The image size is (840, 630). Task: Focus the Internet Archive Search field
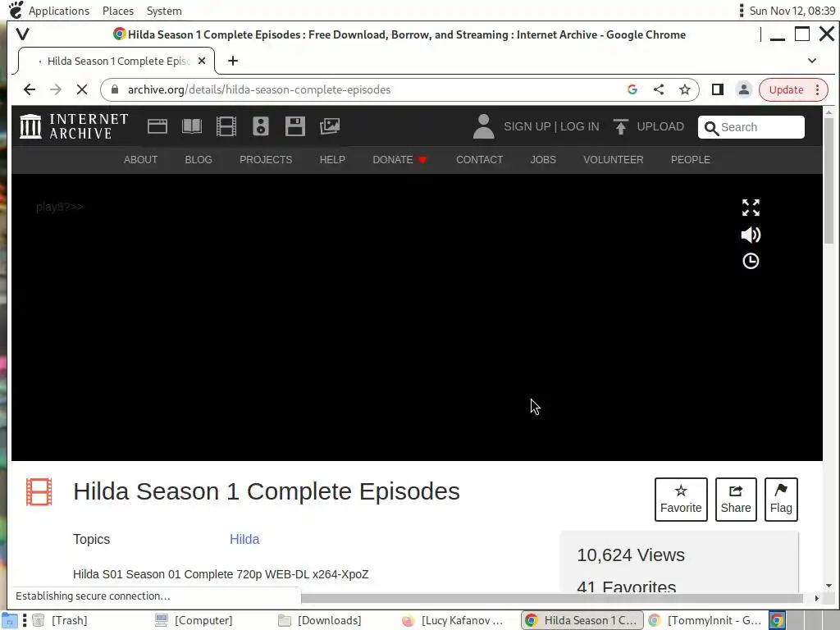tap(751, 127)
